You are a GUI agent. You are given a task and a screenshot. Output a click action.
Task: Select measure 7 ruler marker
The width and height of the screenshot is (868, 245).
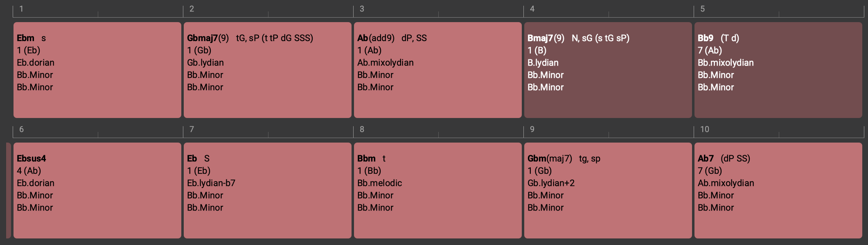click(192, 129)
